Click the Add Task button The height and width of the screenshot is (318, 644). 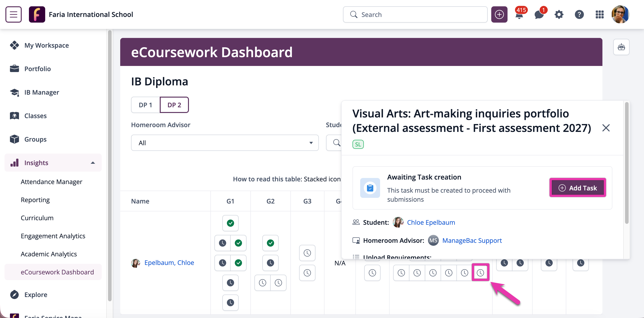tap(578, 188)
